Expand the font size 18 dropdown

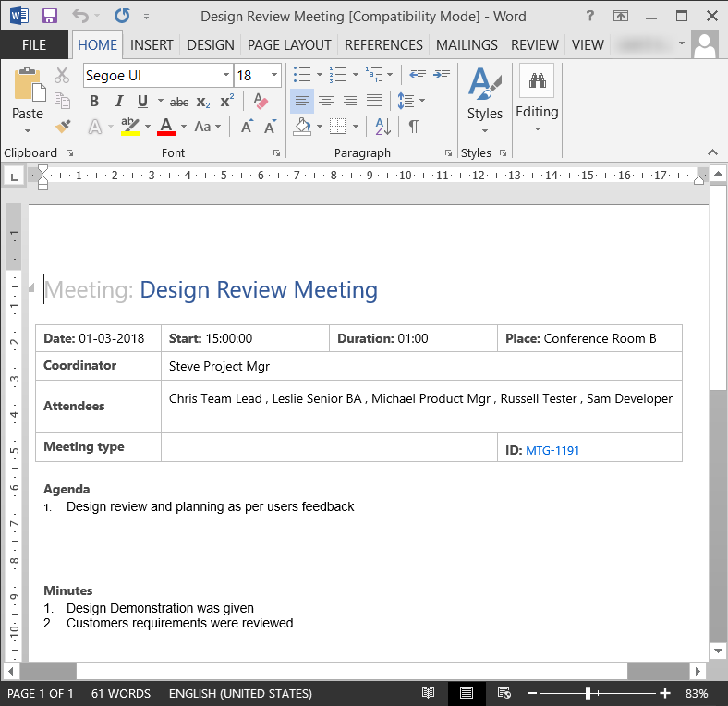(x=274, y=76)
